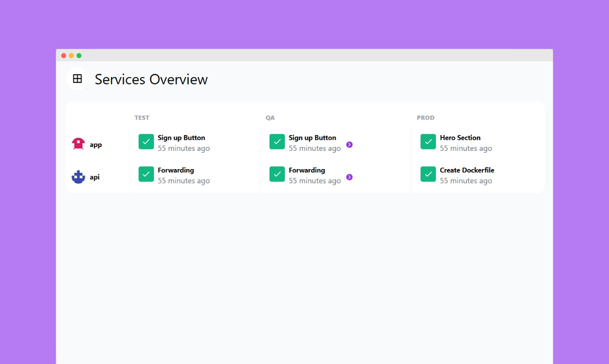Image resolution: width=609 pixels, height=364 pixels.
Task: Click purple promote arrow next to QA Forwarding
Action: (350, 177)
